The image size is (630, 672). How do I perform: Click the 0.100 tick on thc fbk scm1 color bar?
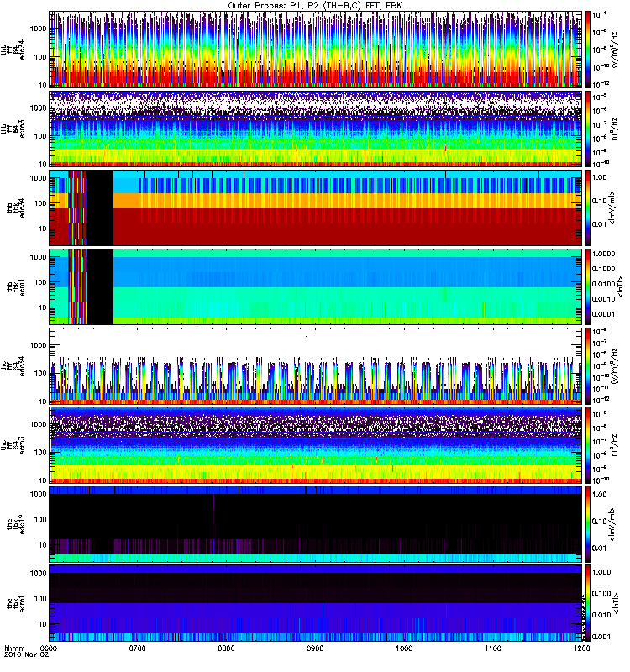click(601, 594)
